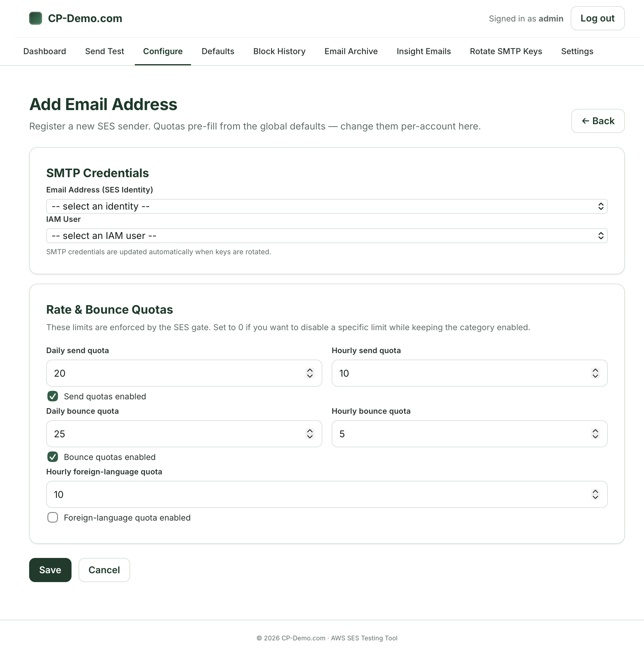Image resolution: width=644 pixels, height=668 pixels.
Task: Uncheck Send quotas enabled checkbox
Action: click(52, 396)
